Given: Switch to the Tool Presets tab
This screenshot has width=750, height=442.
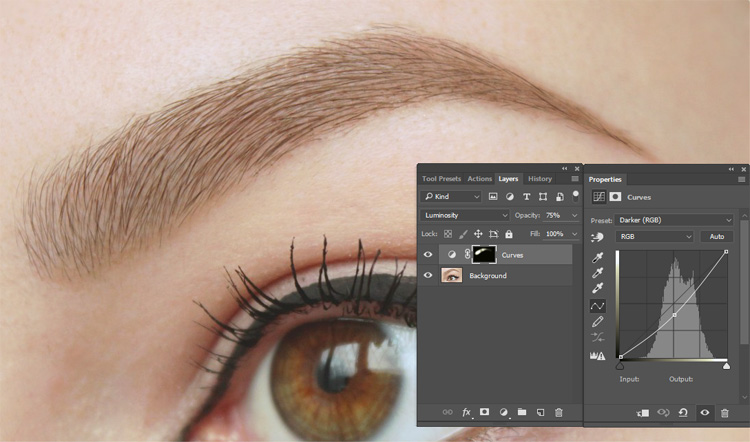Looking at the screenshot, I should (441, 178).
